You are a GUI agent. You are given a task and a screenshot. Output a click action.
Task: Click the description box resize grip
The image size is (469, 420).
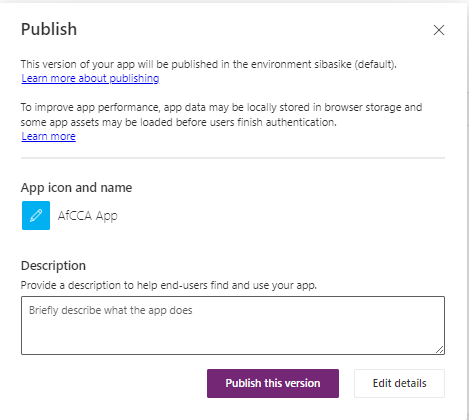pyautogui.click(x=440, y=350)
